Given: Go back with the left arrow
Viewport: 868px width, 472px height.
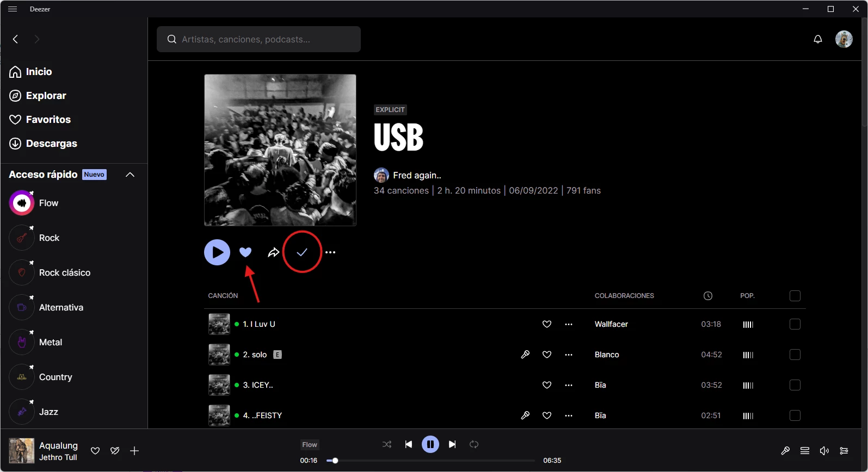Looking at the screenshot, I should coord(15,39).
